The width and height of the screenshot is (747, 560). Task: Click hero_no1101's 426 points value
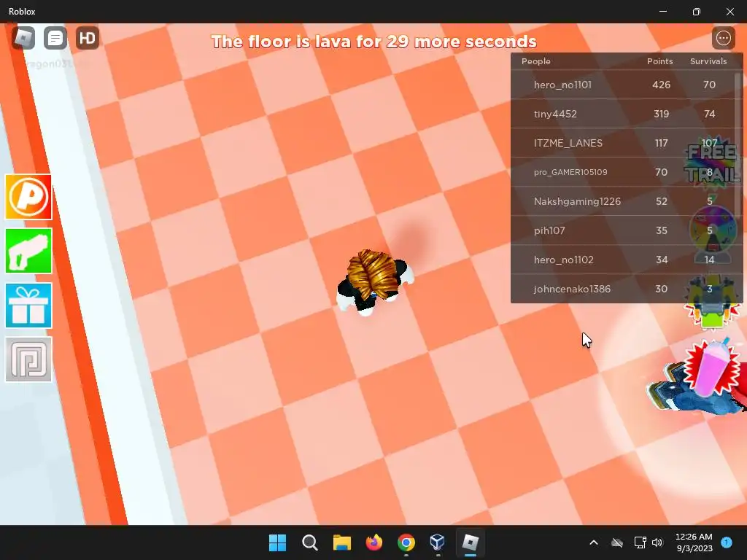tap(661, 85)
